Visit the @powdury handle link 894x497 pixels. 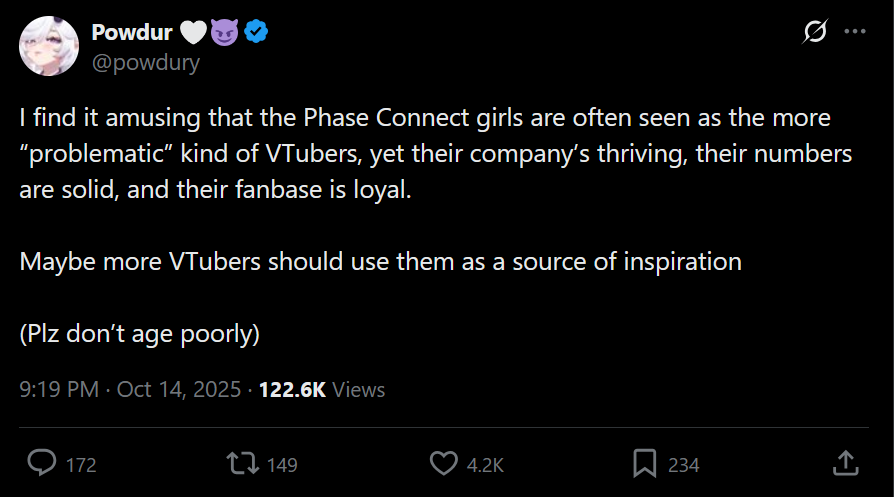[x=146, y=62]
